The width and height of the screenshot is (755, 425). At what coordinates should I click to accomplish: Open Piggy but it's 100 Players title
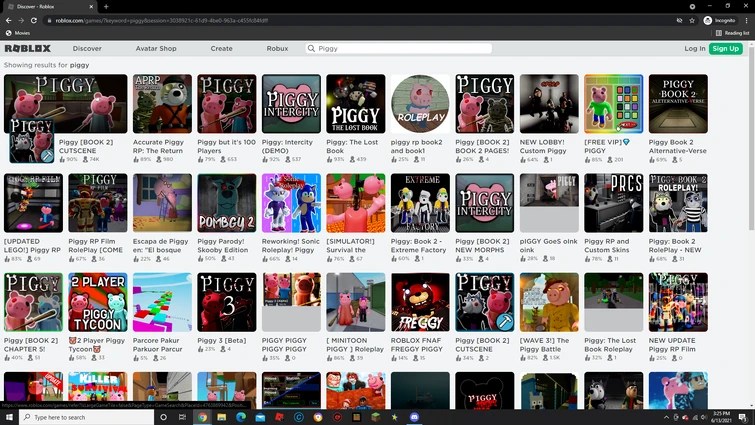tap(226, 146)
